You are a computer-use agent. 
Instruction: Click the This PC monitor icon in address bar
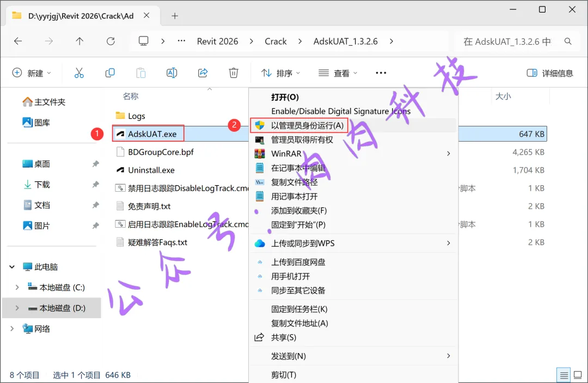pos(144,41)
